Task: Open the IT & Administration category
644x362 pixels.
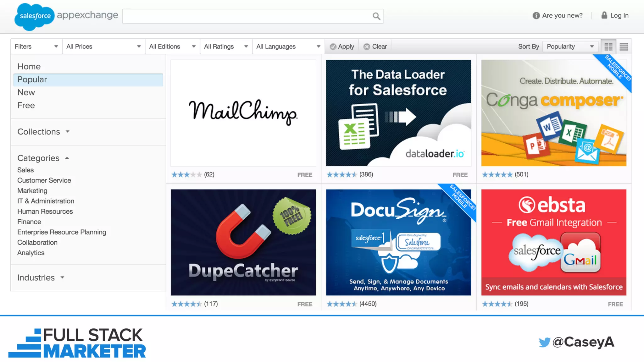Action: pos(46,201)
